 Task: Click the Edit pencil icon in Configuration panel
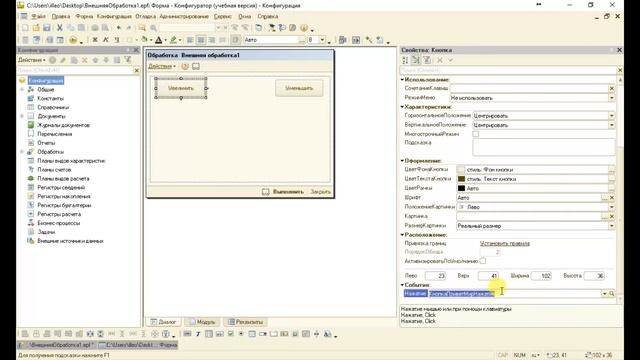[x=63, y=60]
